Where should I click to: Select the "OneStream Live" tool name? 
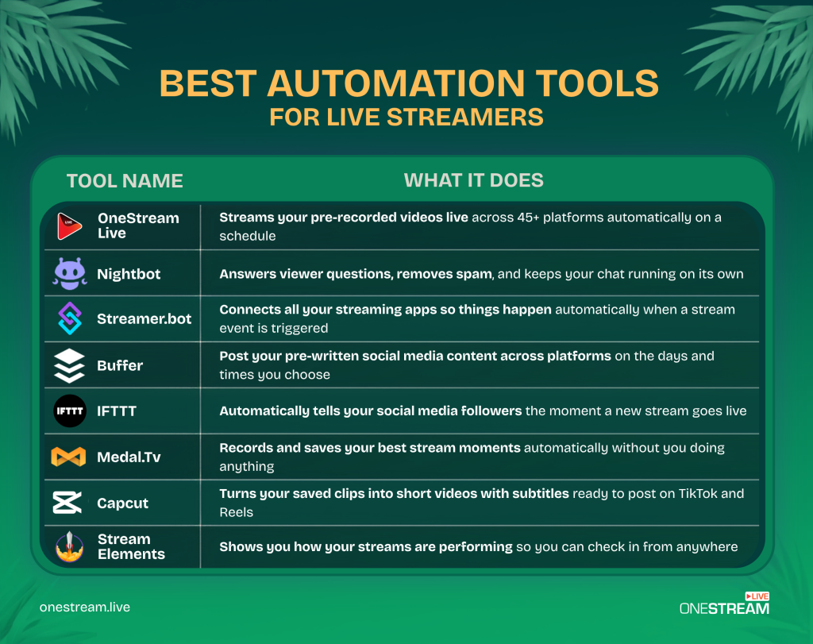pos(138,226)
